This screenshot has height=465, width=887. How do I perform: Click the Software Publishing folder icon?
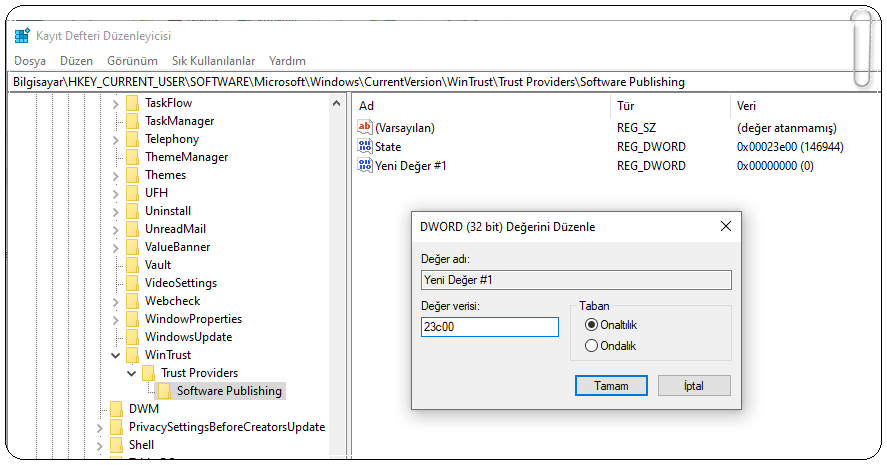click(164, 391)
